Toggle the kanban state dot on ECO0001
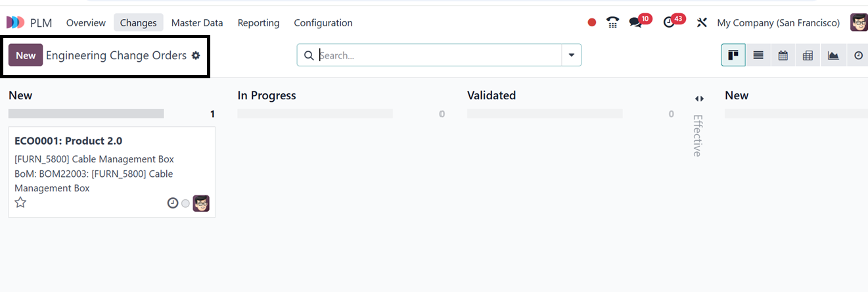868x292 pixels. click(x=185, y=204)
